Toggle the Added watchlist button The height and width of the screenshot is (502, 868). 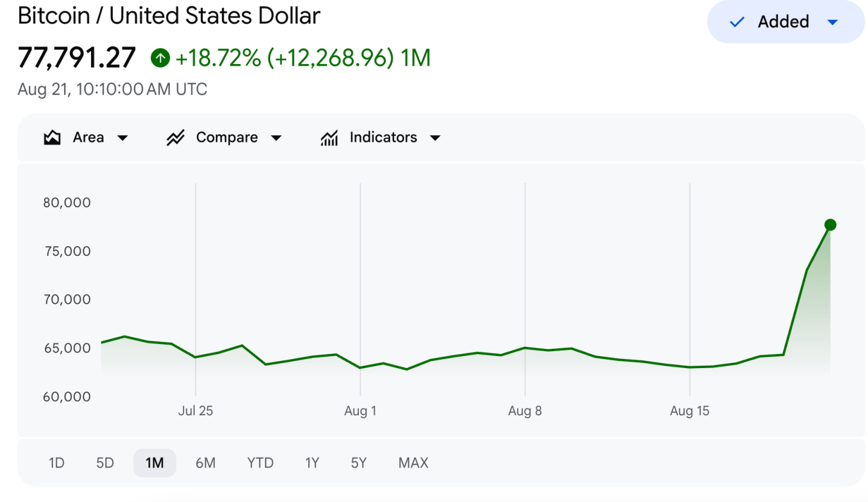pos(786,22)
